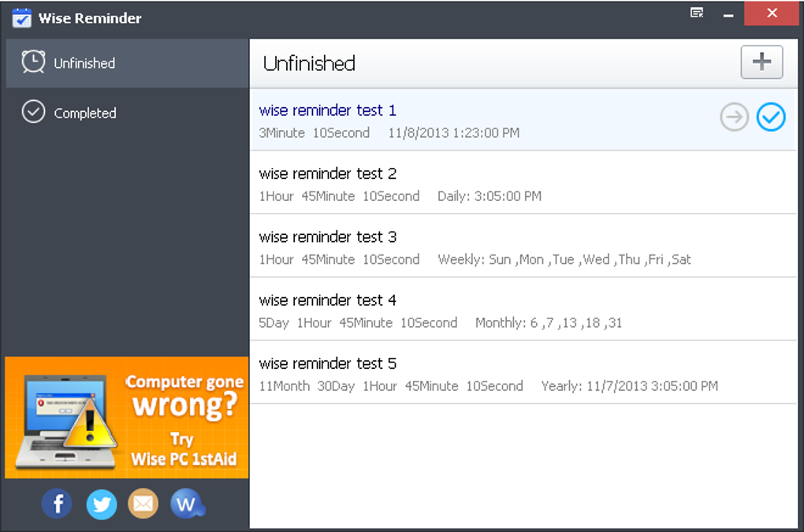Switch to the Completed tab
The height and width of the screenshot is (532, 804).
84,113
